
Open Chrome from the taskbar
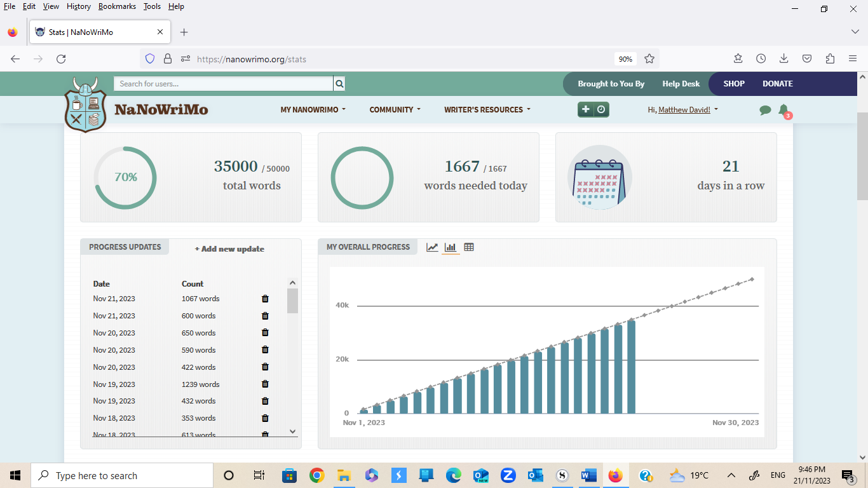[317, 475]
